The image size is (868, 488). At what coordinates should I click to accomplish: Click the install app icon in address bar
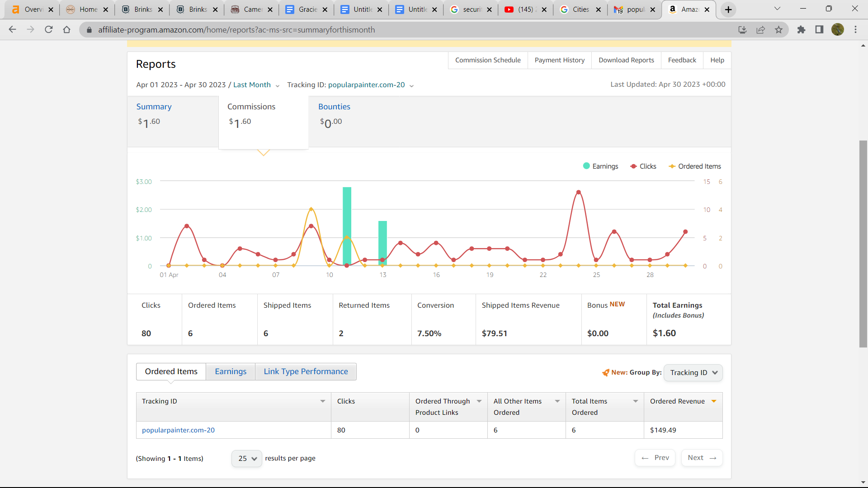pos(742,29)
